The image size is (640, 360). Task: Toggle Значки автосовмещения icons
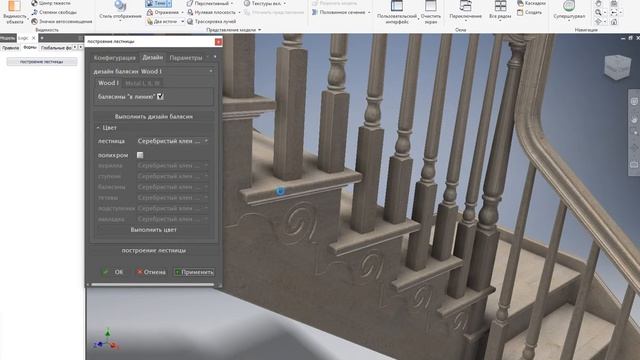tap(62, 21)
